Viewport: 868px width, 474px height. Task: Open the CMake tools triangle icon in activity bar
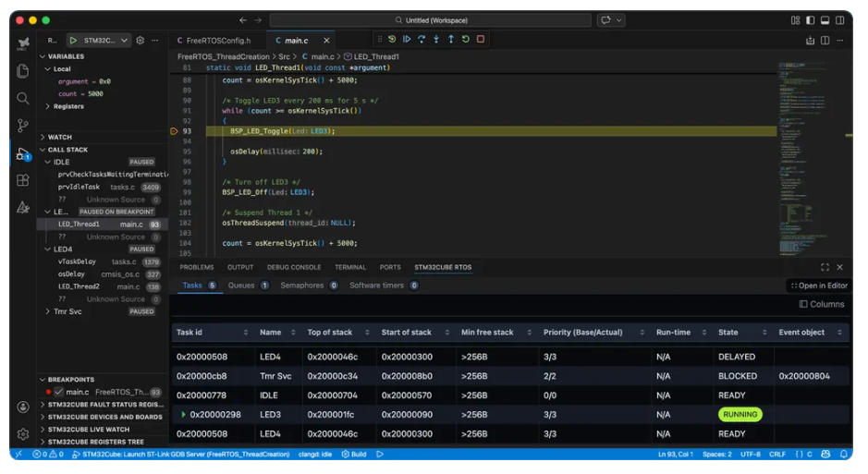click(x=23, y=207)
